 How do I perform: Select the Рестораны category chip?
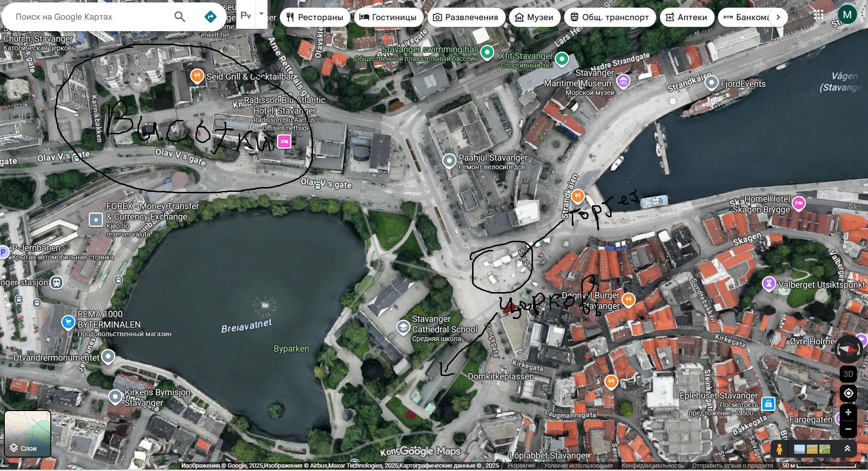pos(315,17)
